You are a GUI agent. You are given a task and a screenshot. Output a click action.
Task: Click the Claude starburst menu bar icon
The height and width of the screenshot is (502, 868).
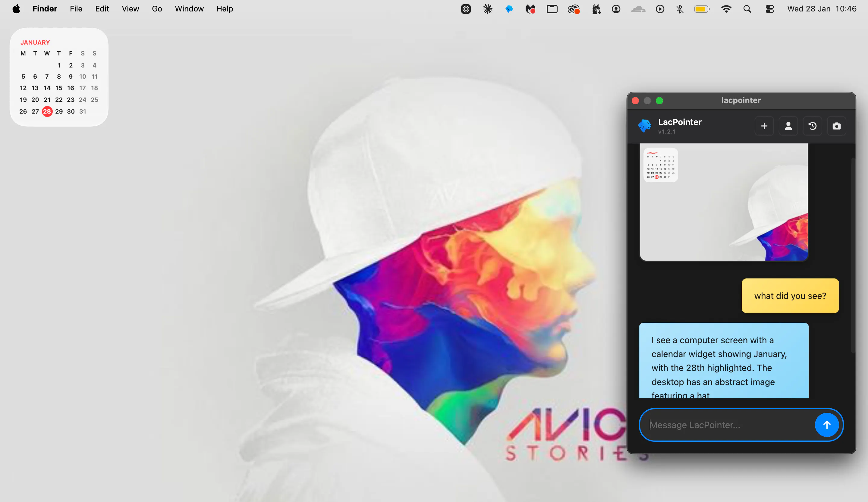(487, 9)
